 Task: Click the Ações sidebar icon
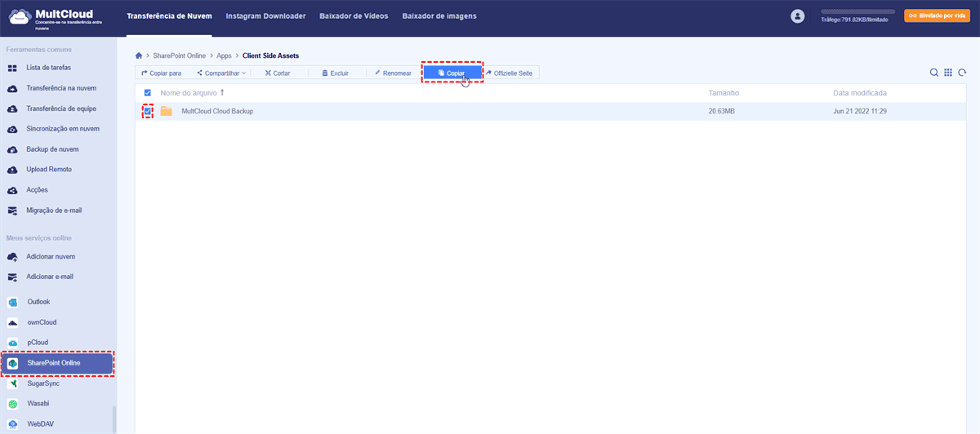coord(12,190)
